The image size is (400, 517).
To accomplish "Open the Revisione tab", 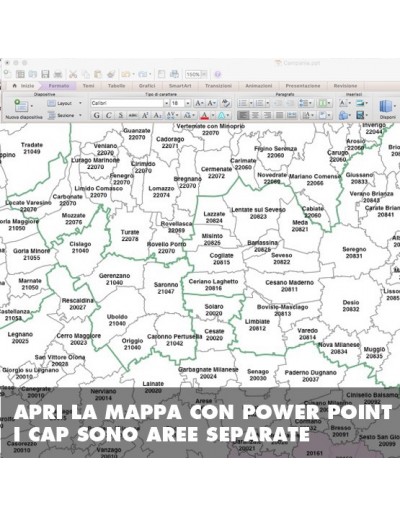I will click(x=345, y=86).
